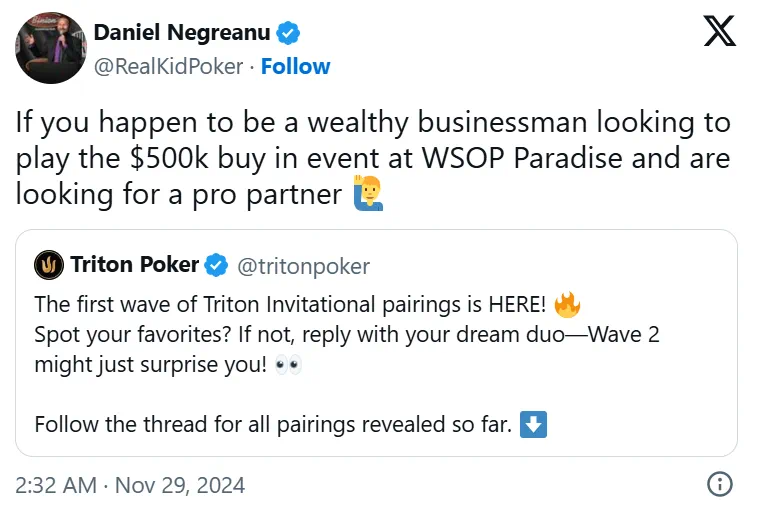Click the Daniel Negreanu display name

tap(182, 33)
